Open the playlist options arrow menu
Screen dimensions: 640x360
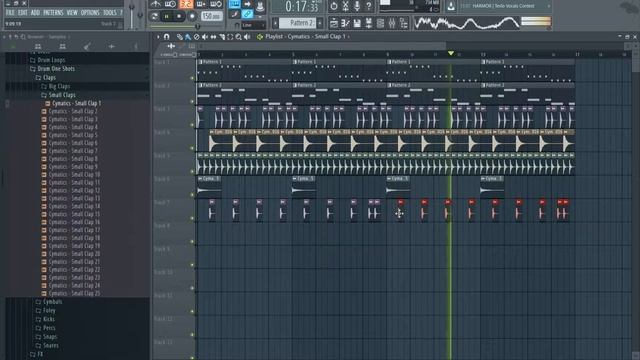coord(158,37)
